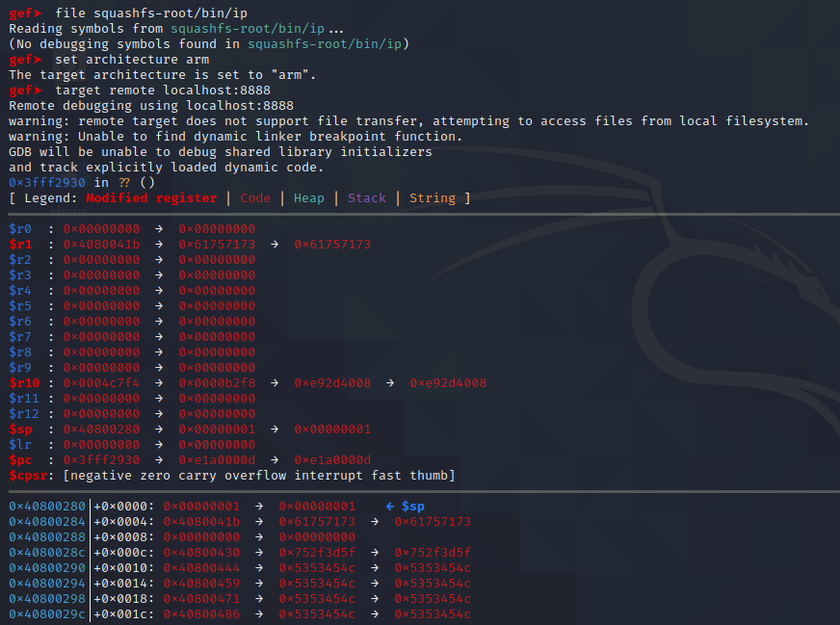The image size is (840, 625).
Task: Click the Stack legend label
Action: [366, 197]
